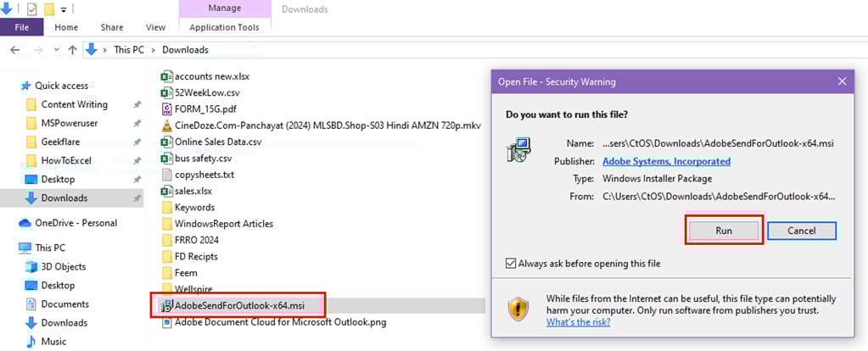The image size is (868, 351).
Task: Open Downloads under This PC
Action: coord(64,323)
